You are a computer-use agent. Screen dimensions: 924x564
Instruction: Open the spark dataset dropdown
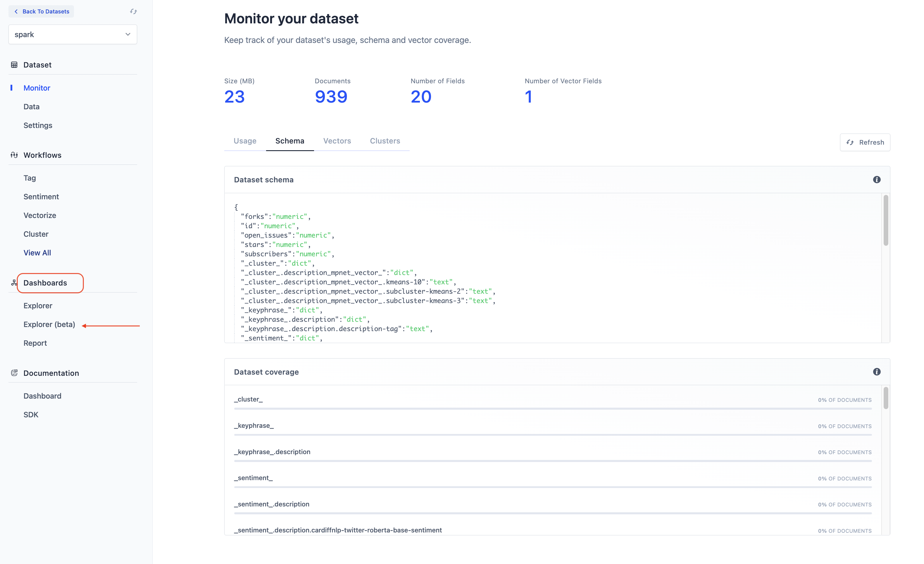(x=73, y=34)
